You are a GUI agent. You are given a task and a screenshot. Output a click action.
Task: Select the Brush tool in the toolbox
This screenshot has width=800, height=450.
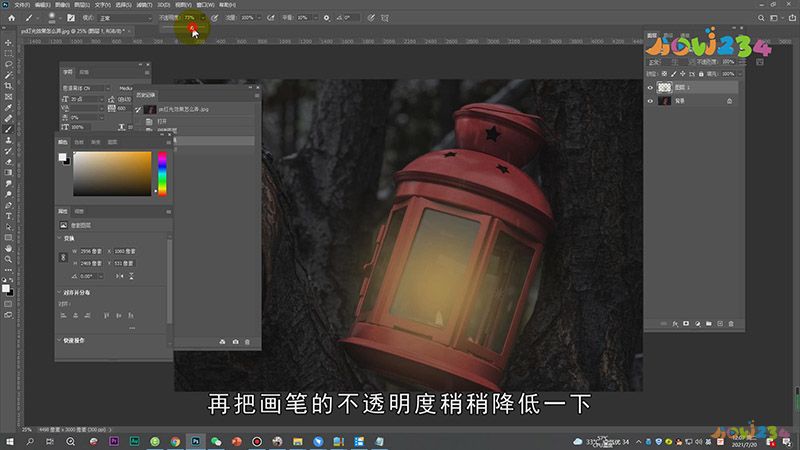[8, 129]
